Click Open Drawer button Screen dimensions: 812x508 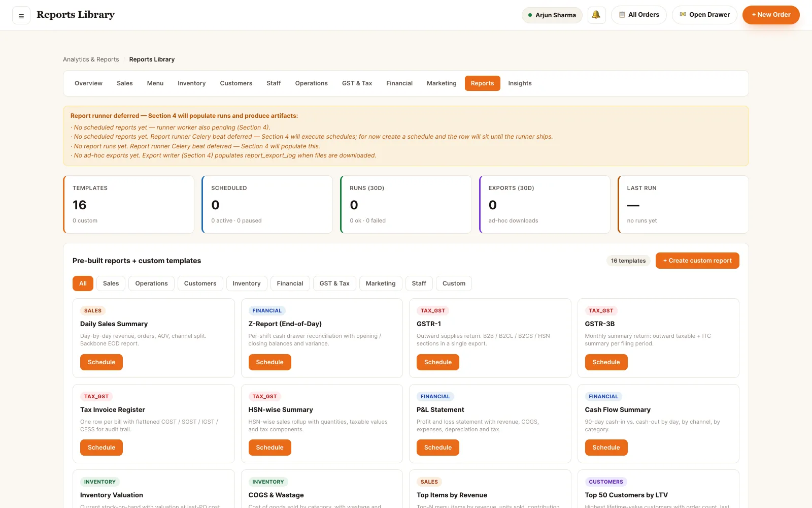coord(704,15)
